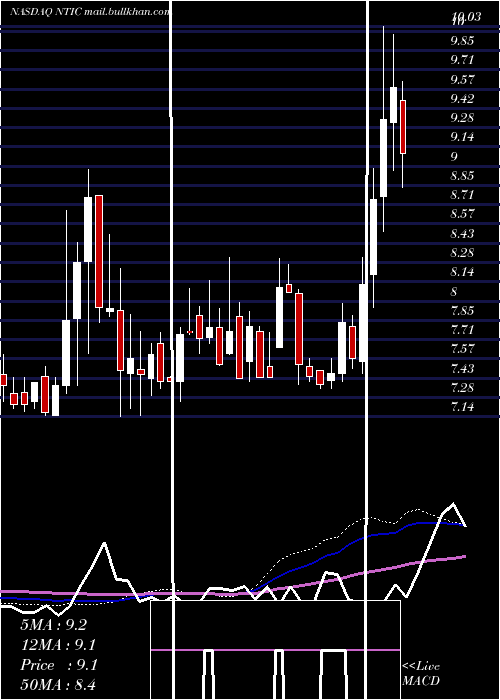Click the 12MA : 9.1 readout

coord(58,645)
